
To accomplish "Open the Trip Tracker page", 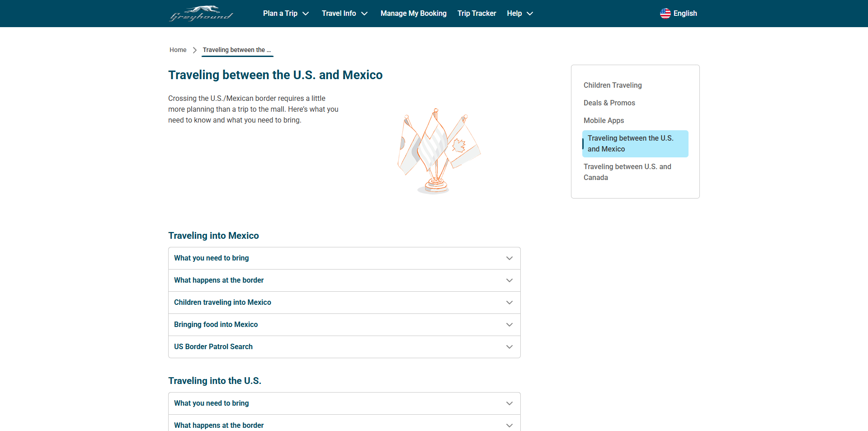I will click(x=476, y=14).
